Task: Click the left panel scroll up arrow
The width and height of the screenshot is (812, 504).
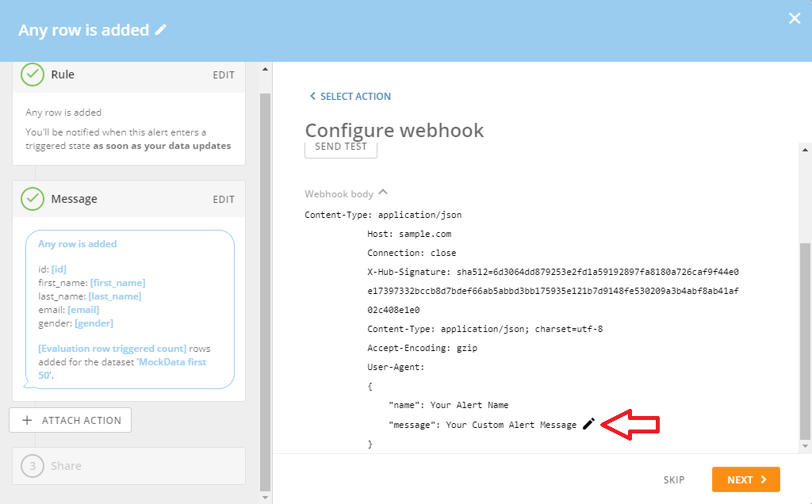Action: 265,69
